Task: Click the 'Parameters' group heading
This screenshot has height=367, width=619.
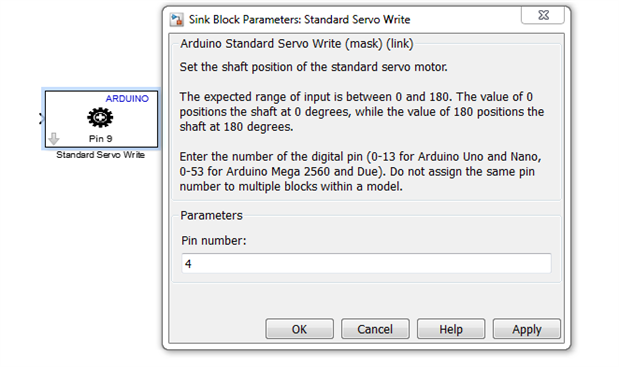Action: point(211,215)
